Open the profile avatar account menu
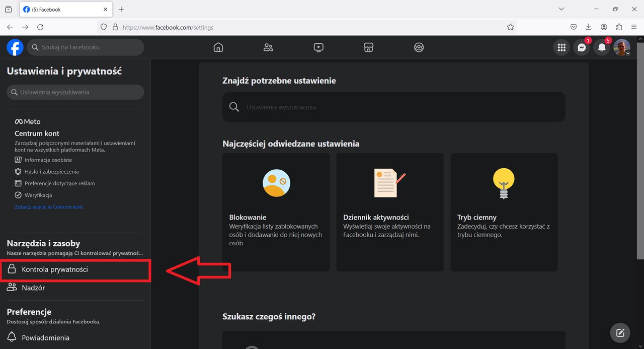Viewport: 644px width, 349px height. [622, 47]
